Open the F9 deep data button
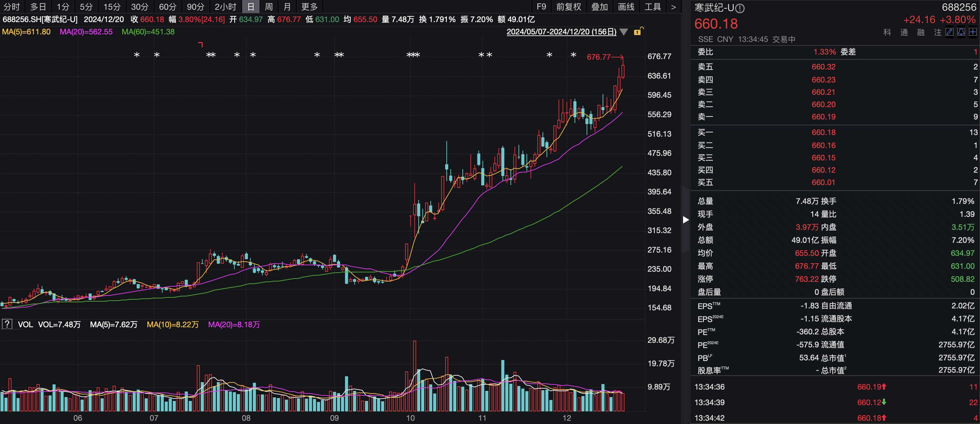Viewport: 980px width, 424px height. point(541,7)
